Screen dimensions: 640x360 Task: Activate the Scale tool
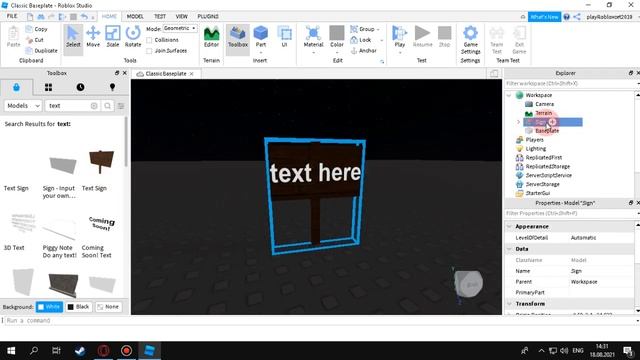coord(113,36)
